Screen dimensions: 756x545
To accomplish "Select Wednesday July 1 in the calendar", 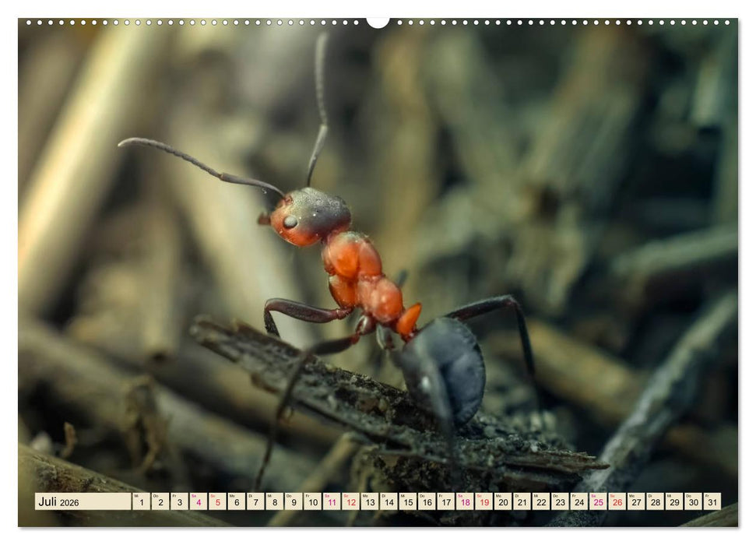I will coord(141,501).
